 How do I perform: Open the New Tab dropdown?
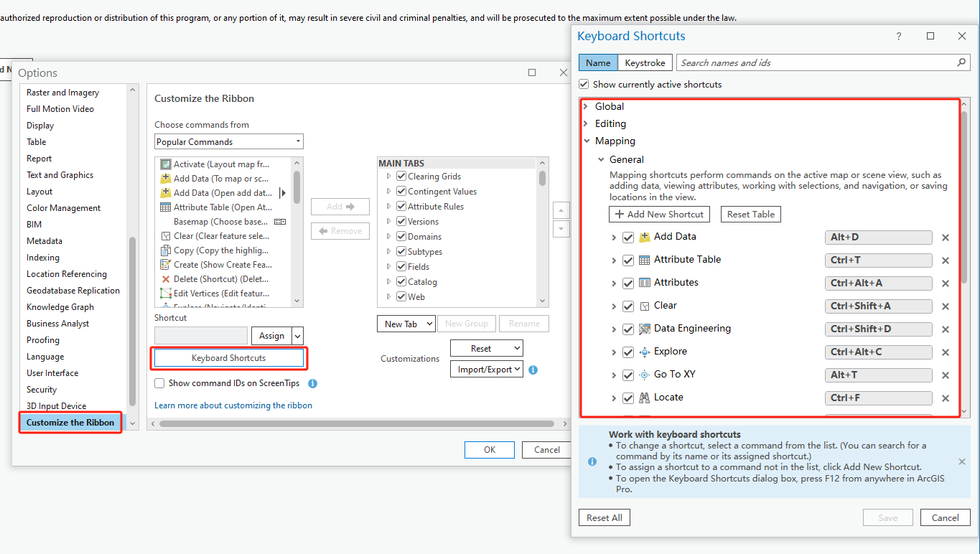(x=406, y=324)
